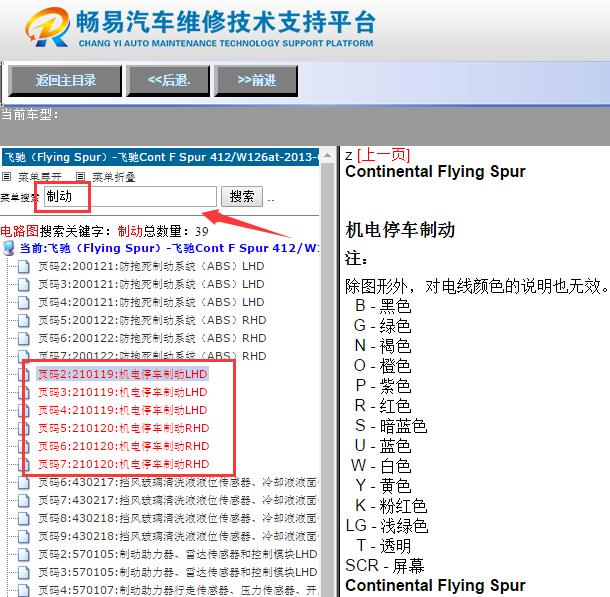The width and height of the screenshot is (610, 597).
Task: Open 页码9:430218 挡风玻璃清洗液液位传感器
Action: [x=178, y=536]
